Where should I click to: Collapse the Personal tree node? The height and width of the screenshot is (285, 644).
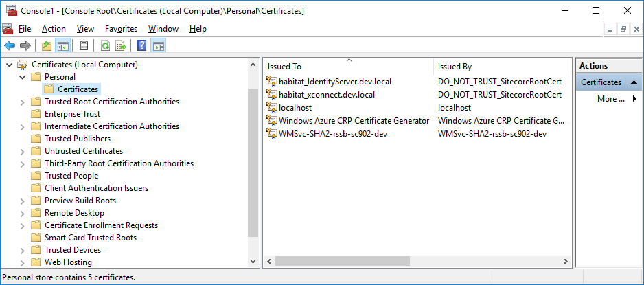(22, 77)
